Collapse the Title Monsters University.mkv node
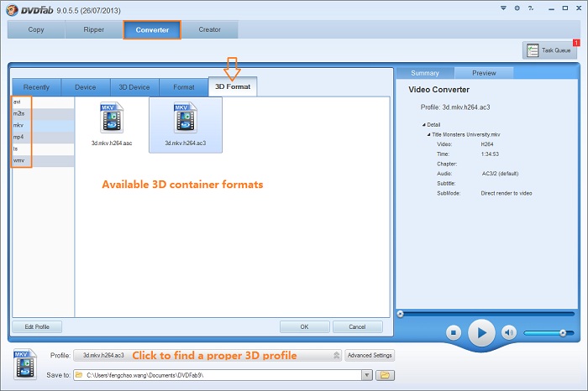588x391 pixels. 428,134
